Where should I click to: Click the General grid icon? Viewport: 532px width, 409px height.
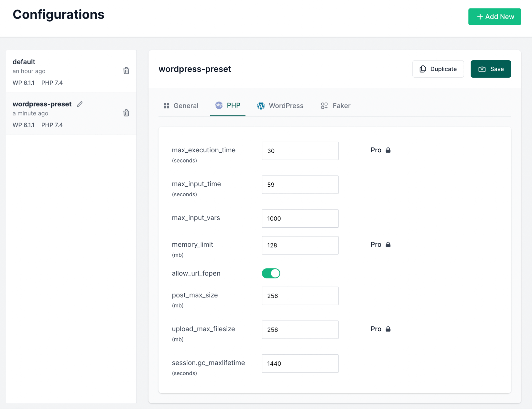[x=166, y=106]
